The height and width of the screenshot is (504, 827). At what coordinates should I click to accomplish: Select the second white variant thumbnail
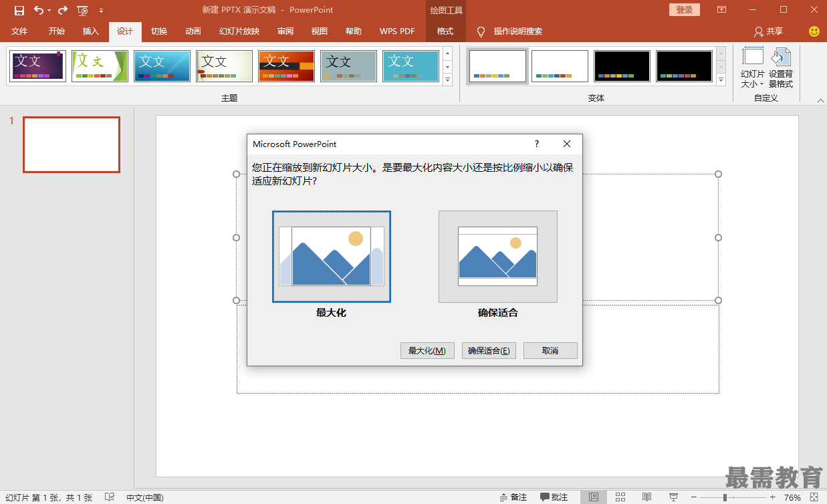pos(560,66)
